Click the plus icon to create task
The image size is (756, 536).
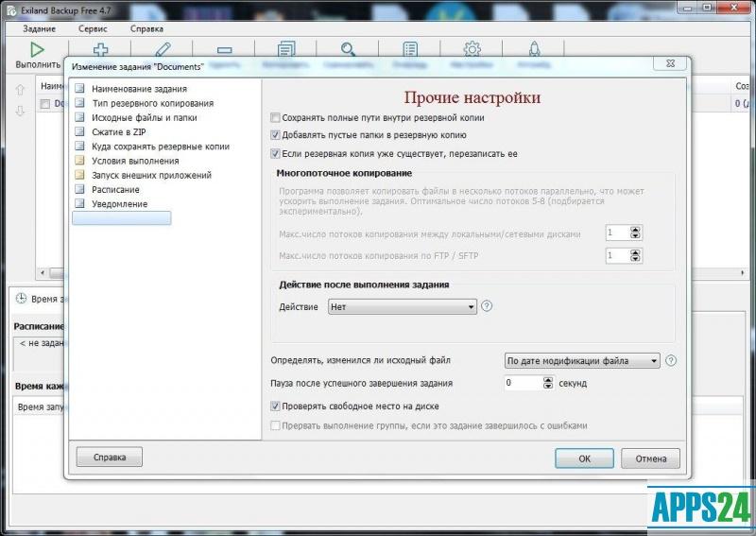(x=99, y=49)
